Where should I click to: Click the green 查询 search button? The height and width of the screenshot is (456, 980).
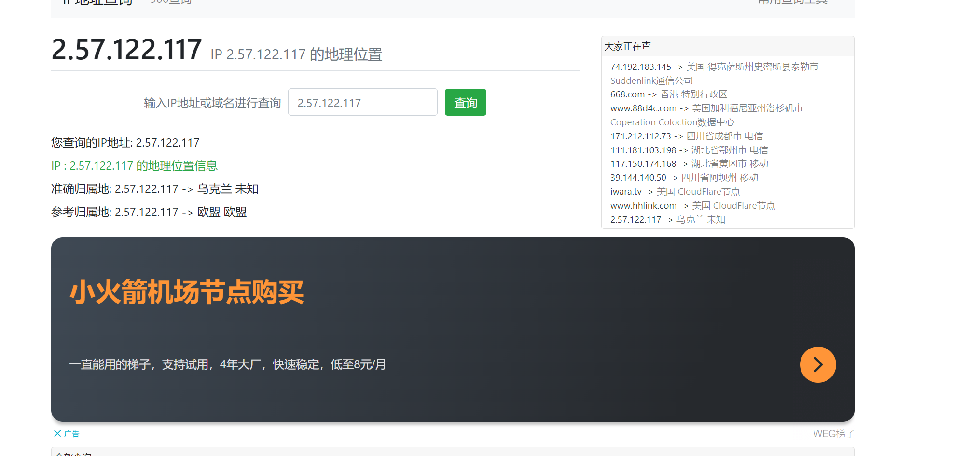click(x=465, y=102)
